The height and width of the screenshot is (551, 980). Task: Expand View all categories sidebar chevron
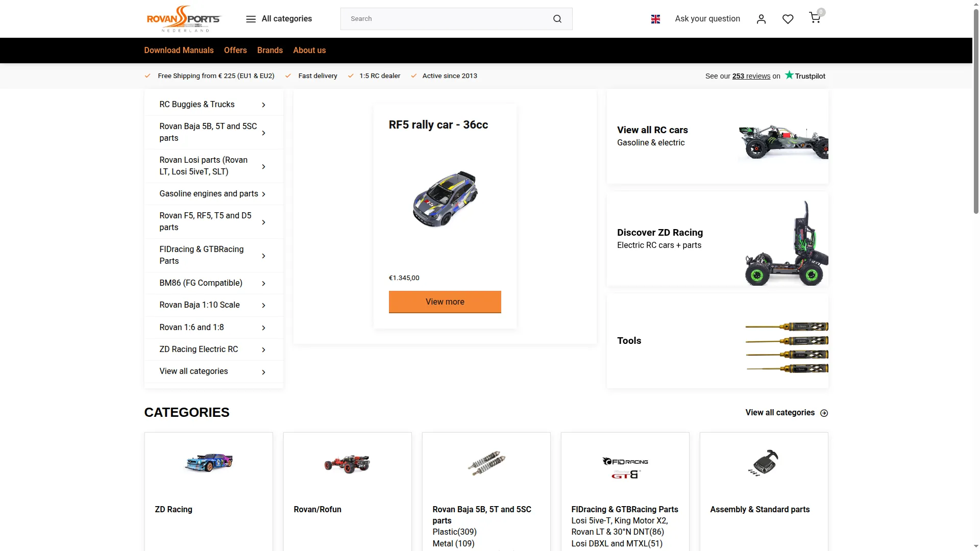pyautogui.click(x=263, y=372)
